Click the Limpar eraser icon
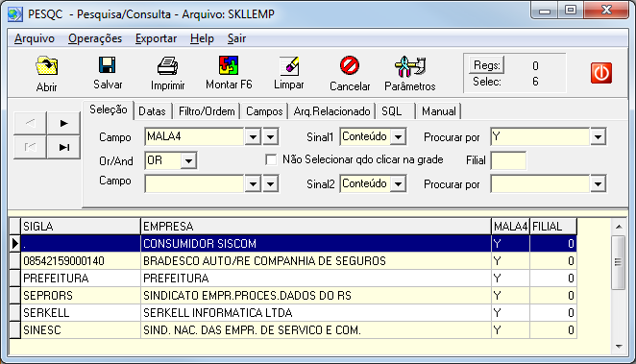The width and height of the screenshot is (636, 364). pos(289,65)
